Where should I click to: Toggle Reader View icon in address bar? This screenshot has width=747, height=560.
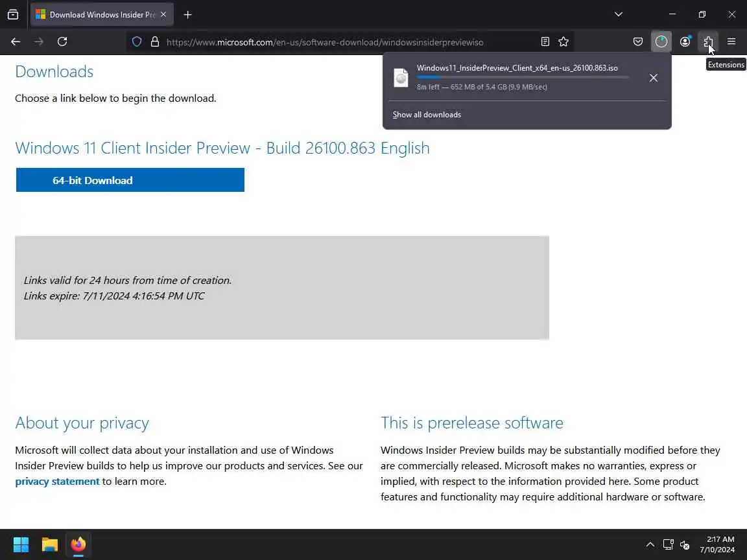pyautogui.click(x=545, y=42)
